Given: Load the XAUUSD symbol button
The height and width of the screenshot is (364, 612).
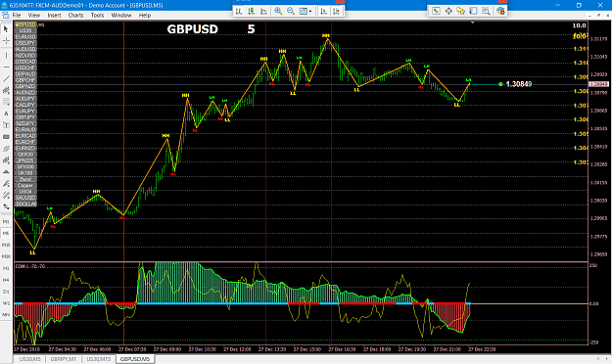Looking at the screenshot, I should [25, 198].
